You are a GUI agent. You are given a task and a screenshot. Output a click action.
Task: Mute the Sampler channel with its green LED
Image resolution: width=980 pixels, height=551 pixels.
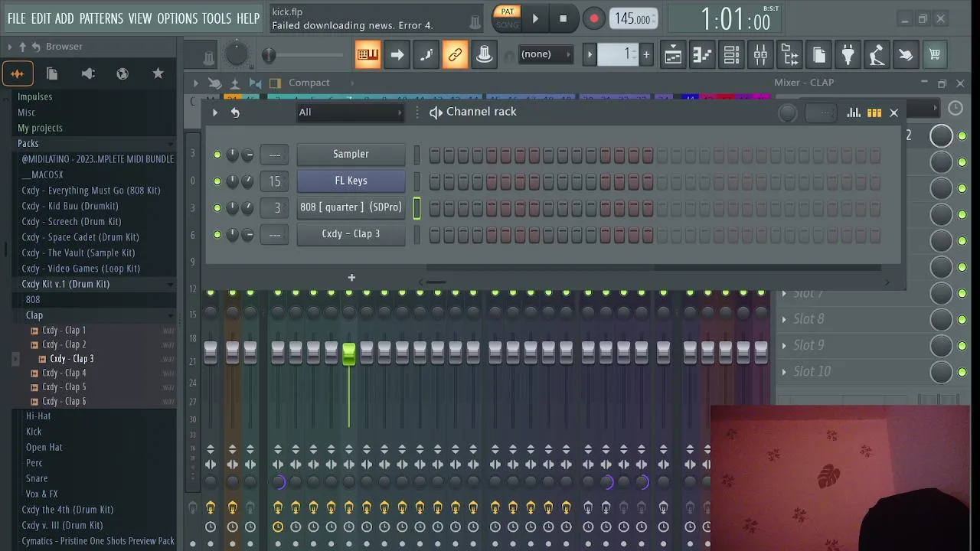[x=217, y=155]
